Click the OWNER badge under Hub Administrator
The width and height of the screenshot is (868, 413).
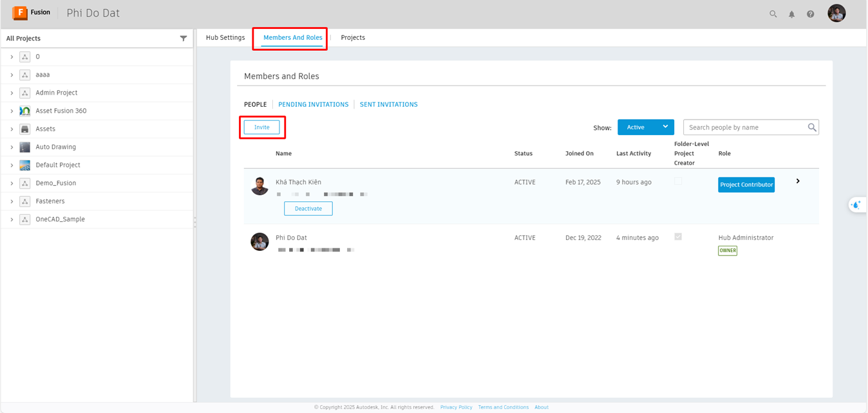click(x=728, y=250)
